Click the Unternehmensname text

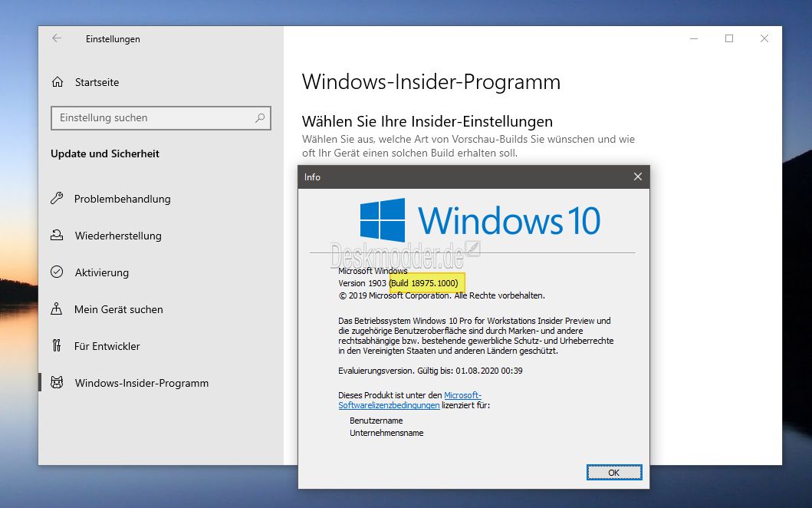point(386,433)
